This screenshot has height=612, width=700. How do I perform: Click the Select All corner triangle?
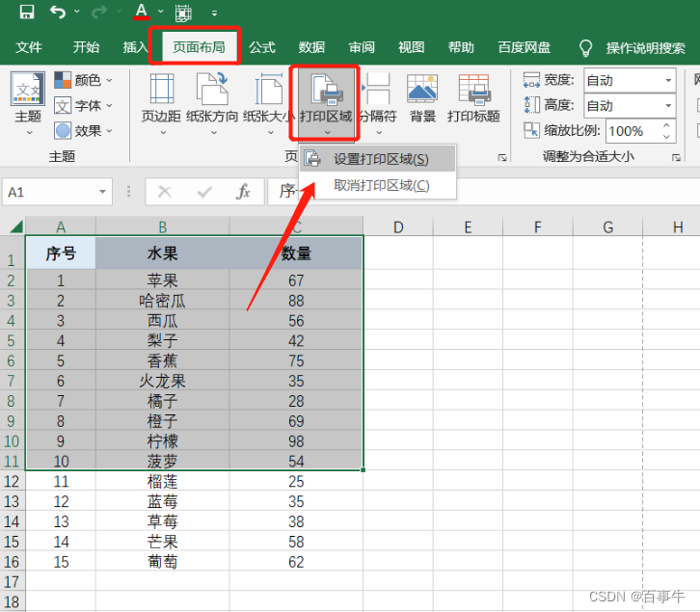[15, 226]
